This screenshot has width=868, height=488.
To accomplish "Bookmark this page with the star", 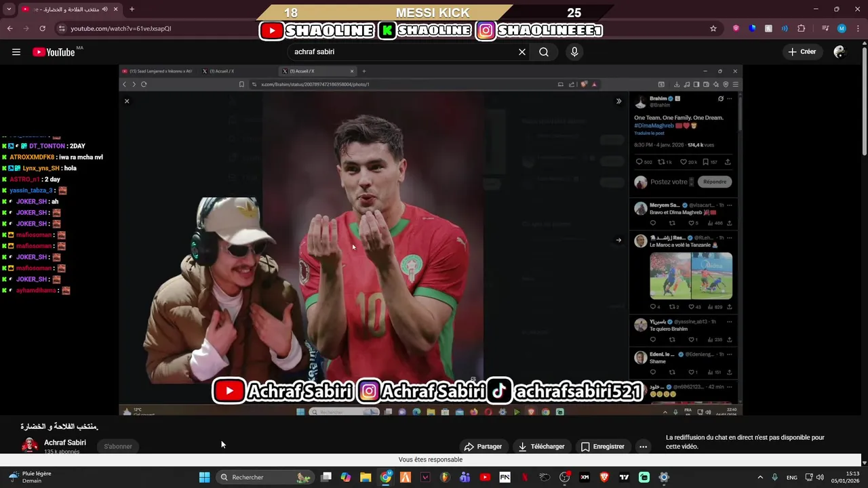I will (x=713, y=28).
